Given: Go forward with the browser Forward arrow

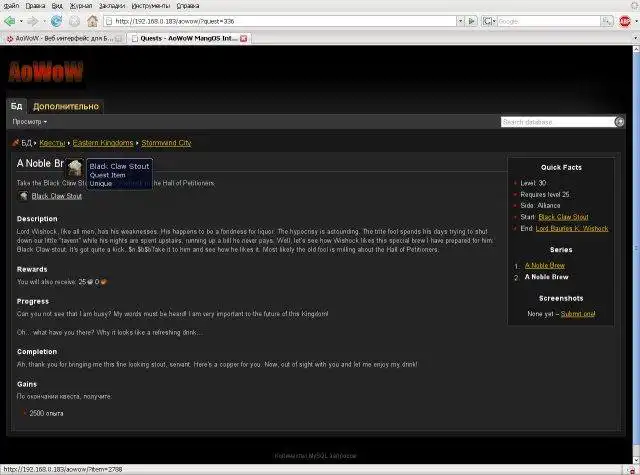Looking at the screenshot, I should [x=33, y=21].
